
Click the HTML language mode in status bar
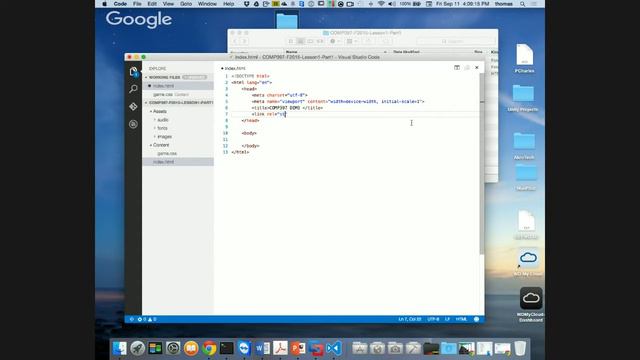click(461, 319)
